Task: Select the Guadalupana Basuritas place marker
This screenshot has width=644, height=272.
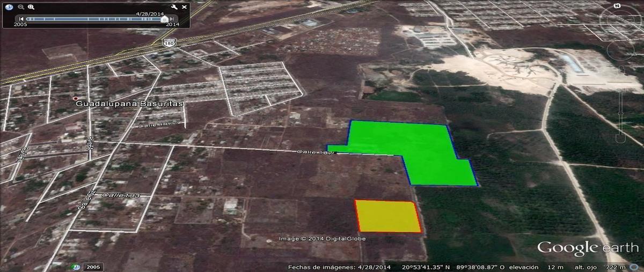Action: coord(75,98)
